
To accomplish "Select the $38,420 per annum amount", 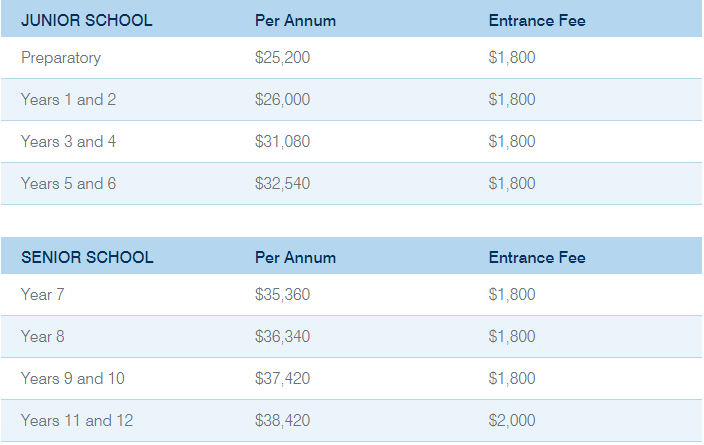I will tap(283, 421).
